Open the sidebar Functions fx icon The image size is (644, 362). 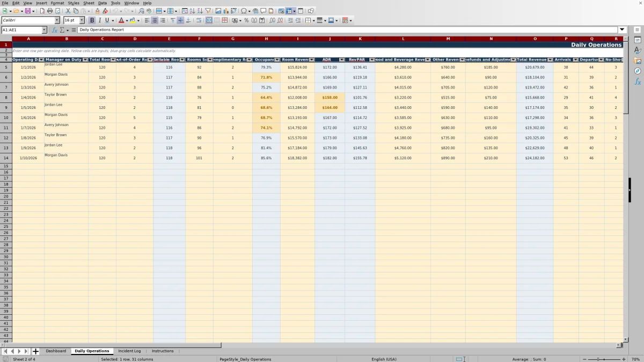[x=638, y=82]
